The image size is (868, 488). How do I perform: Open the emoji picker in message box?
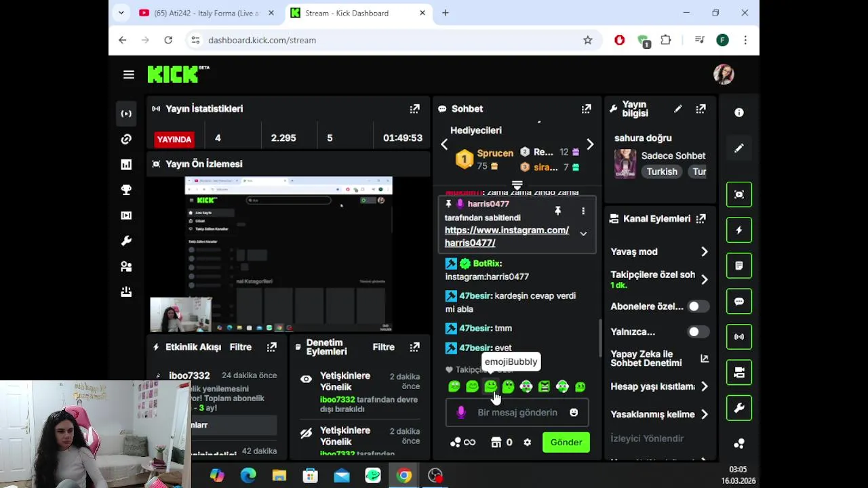point(574,412)
